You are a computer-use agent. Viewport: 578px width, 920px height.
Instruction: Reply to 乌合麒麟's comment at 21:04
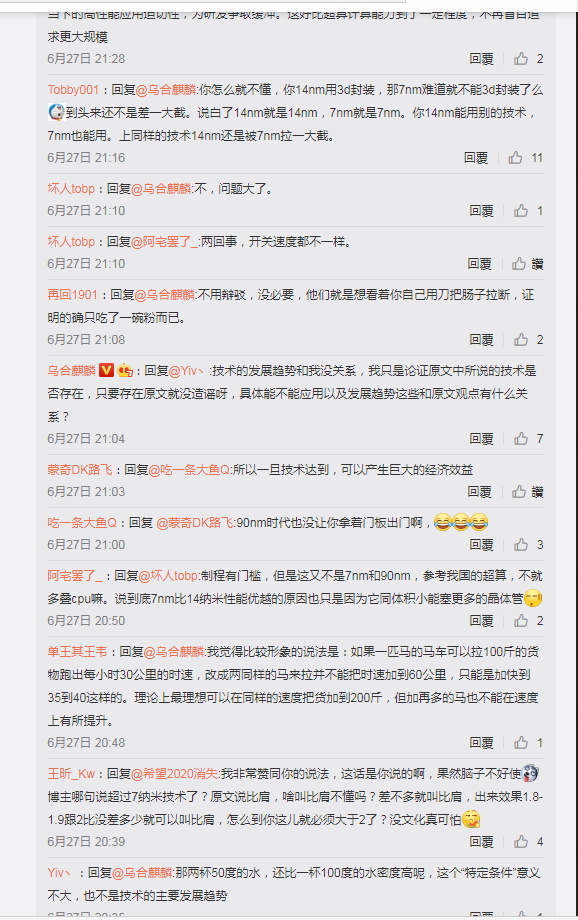pyautogui.click(x=482, y=439)
